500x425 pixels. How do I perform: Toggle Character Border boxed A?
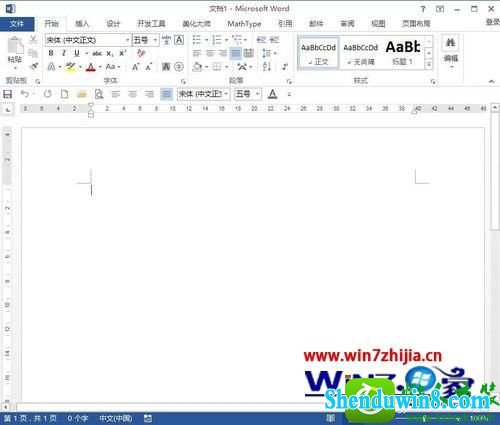(179, 40)
